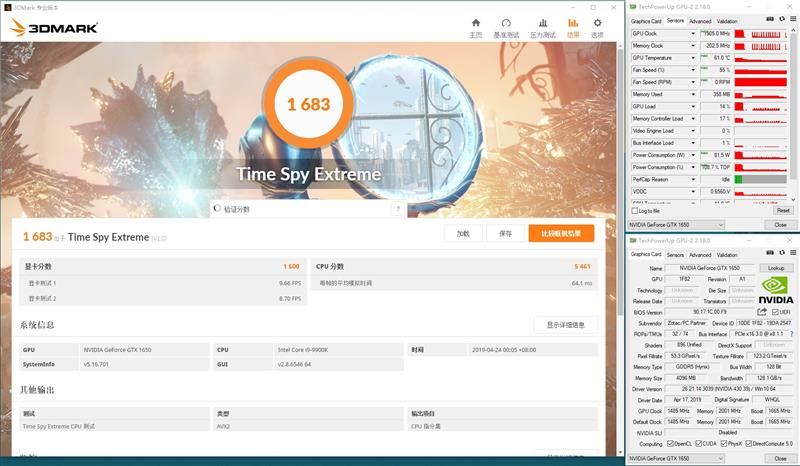The image size is (800, 466).
Task: Expand the GPU Temperature sensor dropdown arrow
Action: [x=693, y=58]
